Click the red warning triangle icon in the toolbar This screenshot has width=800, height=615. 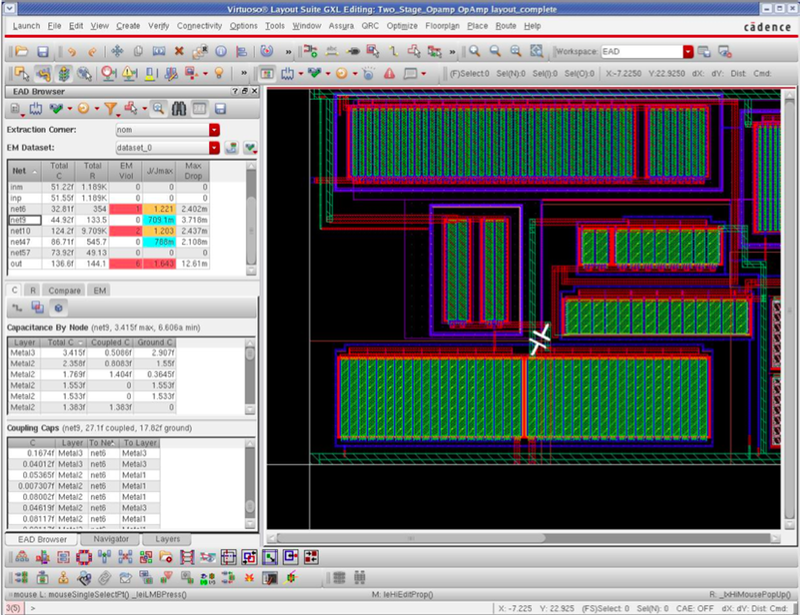[389, 73]
